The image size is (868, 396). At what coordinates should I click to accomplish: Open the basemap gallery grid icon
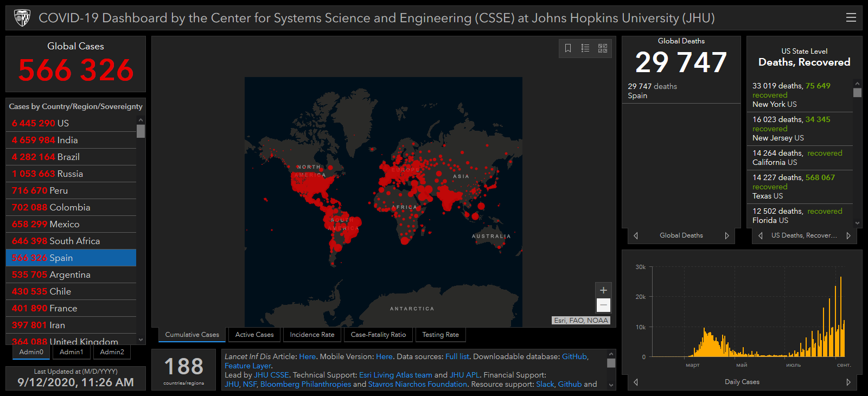pos(603,48)
